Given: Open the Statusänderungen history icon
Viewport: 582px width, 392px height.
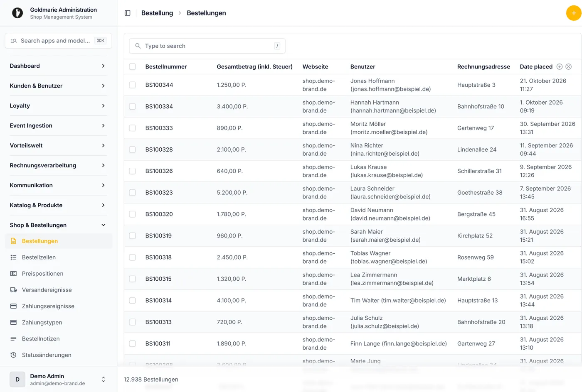Looking at the screenshot, I should coord(13,355).
